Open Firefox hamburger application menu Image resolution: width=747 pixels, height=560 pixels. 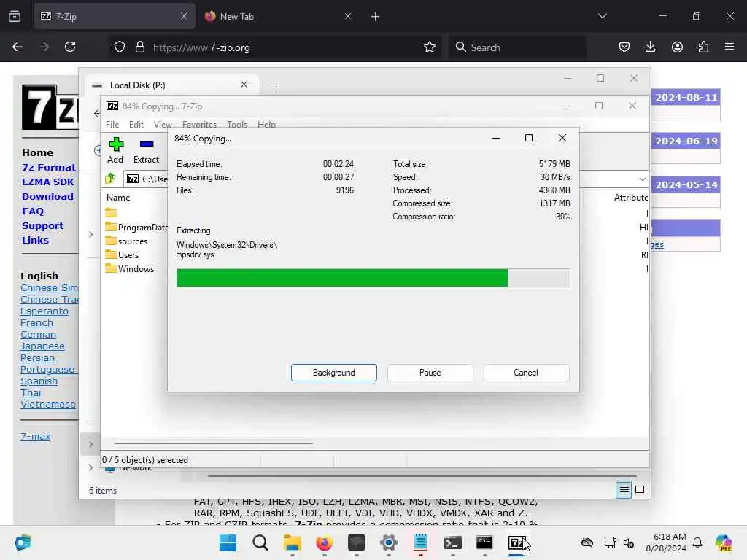(729, 47)
